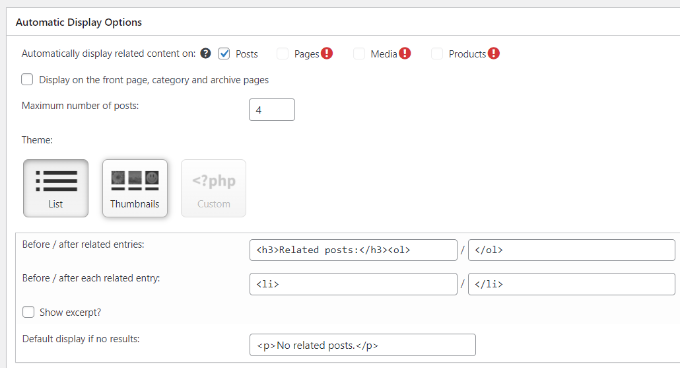Click the red warning icon beside Media
Viewport: 680px width, 368px height.
(x=405, y=53)
